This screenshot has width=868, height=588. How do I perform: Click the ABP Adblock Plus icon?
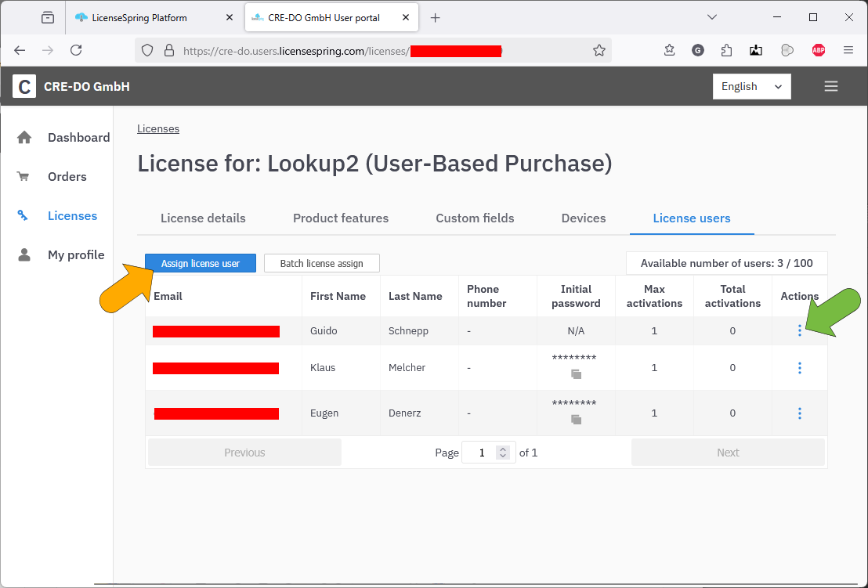coord(819,50)
